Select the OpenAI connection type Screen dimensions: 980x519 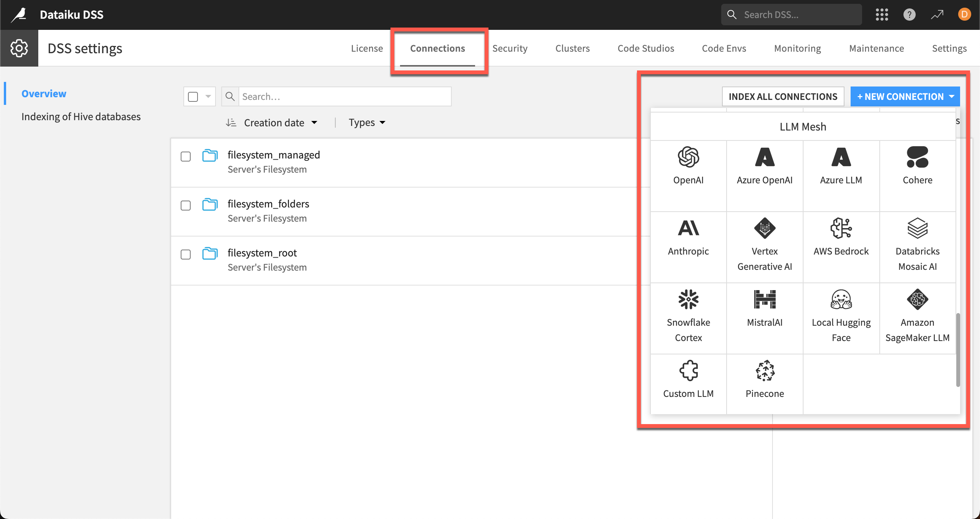pos(688,166)
